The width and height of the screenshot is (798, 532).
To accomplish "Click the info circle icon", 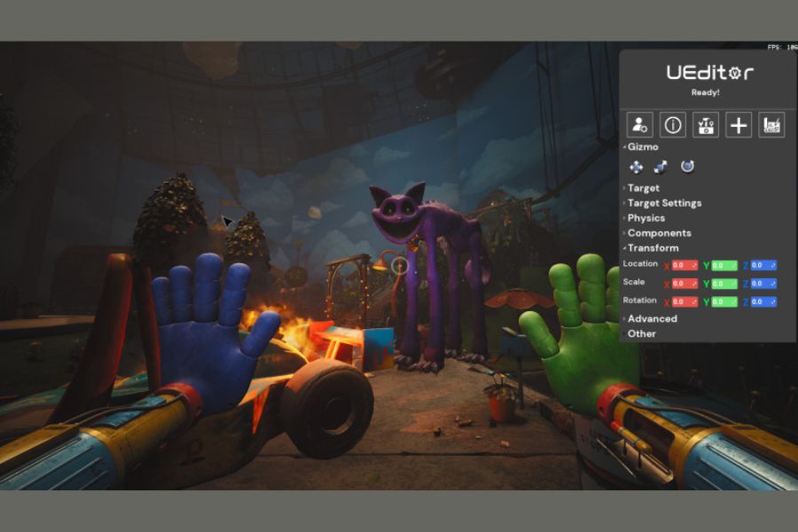I will 673,125.
